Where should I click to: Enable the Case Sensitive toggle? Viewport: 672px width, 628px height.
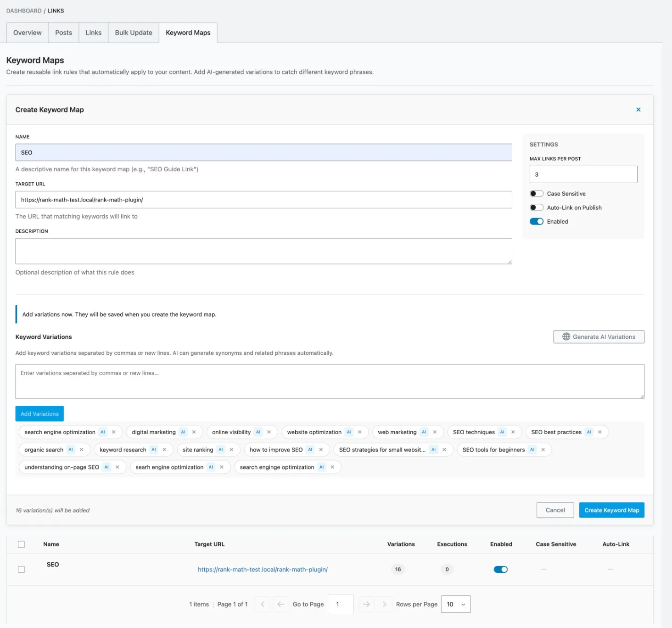(x=536, y=193)
